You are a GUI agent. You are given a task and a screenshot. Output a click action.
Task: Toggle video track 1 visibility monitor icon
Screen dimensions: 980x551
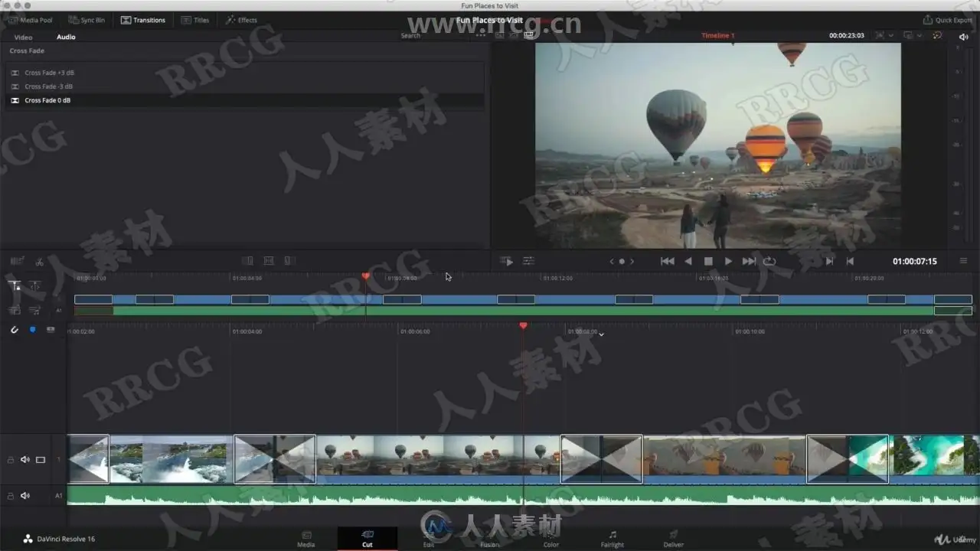pos(41,460)
